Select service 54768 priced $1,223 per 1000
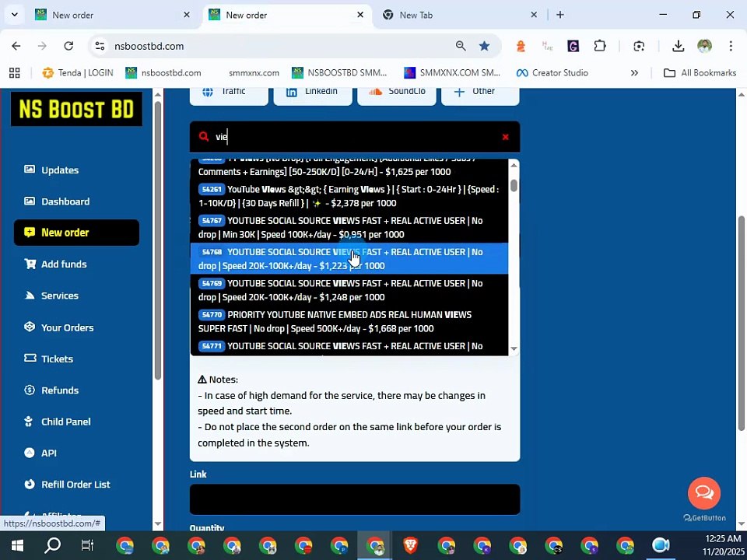 click(x=349, y=258)
